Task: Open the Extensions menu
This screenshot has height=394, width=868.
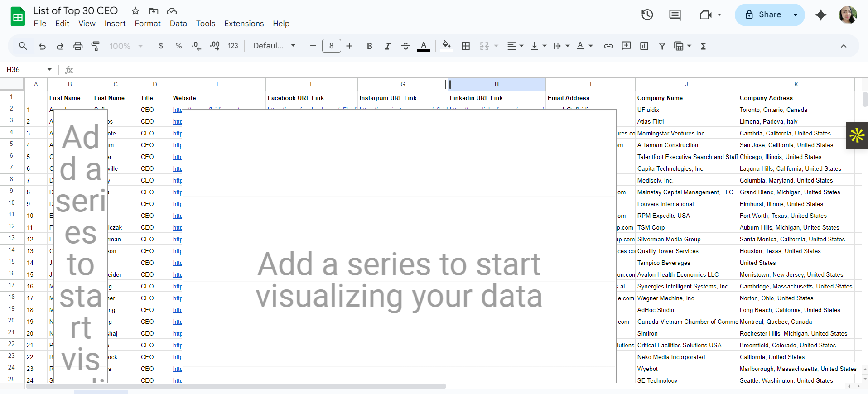Action: (244, 24)
